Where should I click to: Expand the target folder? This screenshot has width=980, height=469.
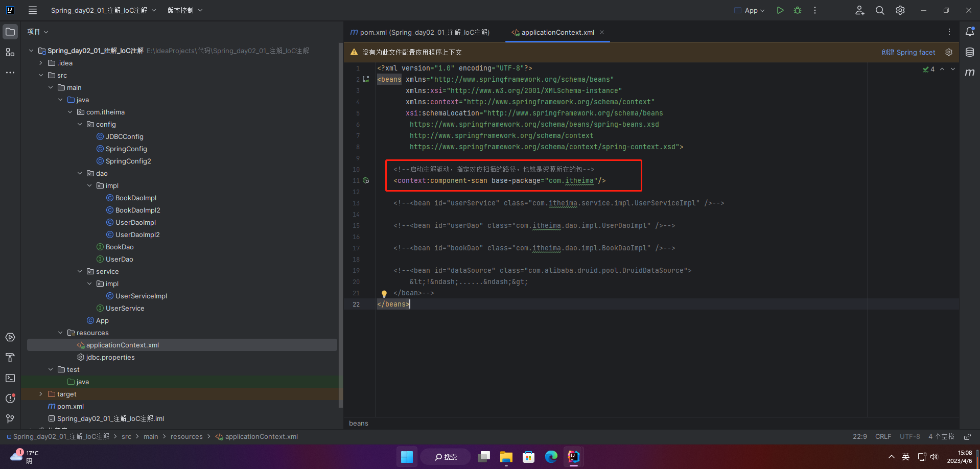[x=41, y=394]
